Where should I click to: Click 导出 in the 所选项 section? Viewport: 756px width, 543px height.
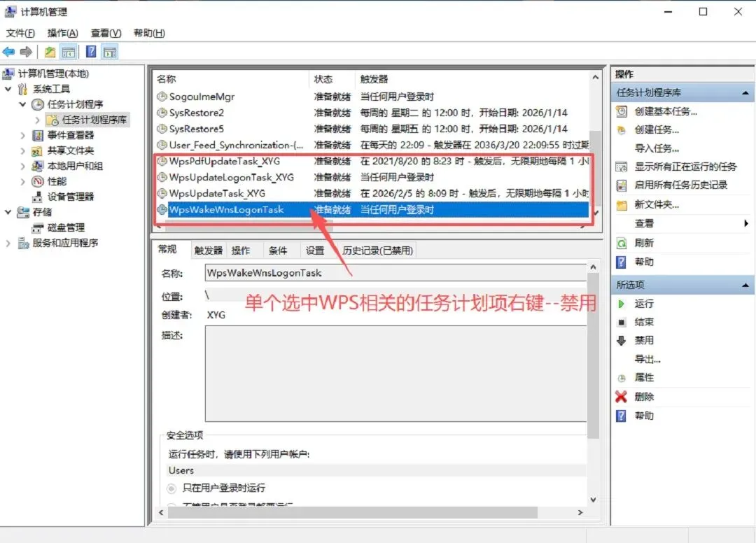[x=647, y=359]
